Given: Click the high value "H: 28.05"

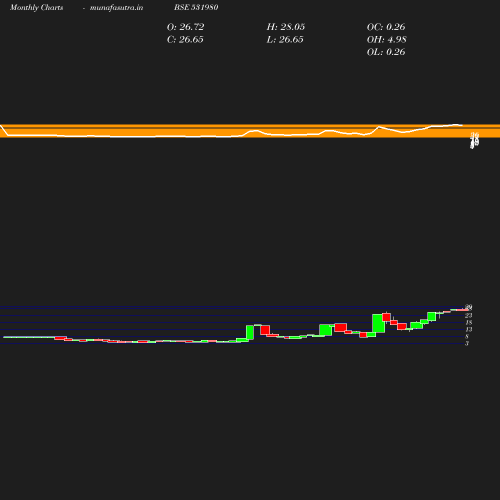Looking at the screenshot, I should pos(286,27).
